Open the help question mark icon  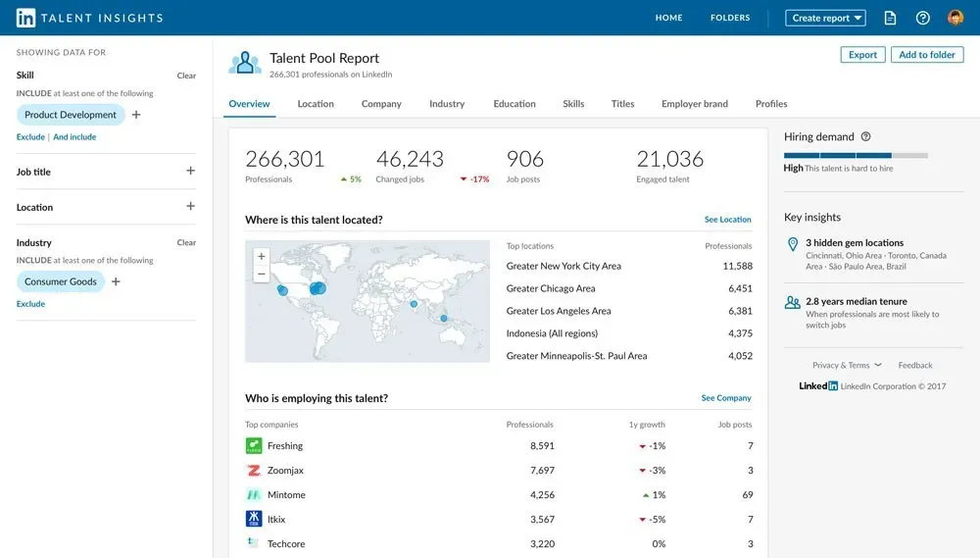click(922, 18)
